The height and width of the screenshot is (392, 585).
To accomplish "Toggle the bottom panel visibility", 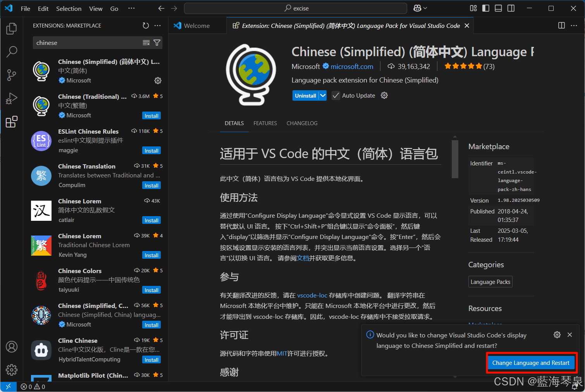I will 499,8.
